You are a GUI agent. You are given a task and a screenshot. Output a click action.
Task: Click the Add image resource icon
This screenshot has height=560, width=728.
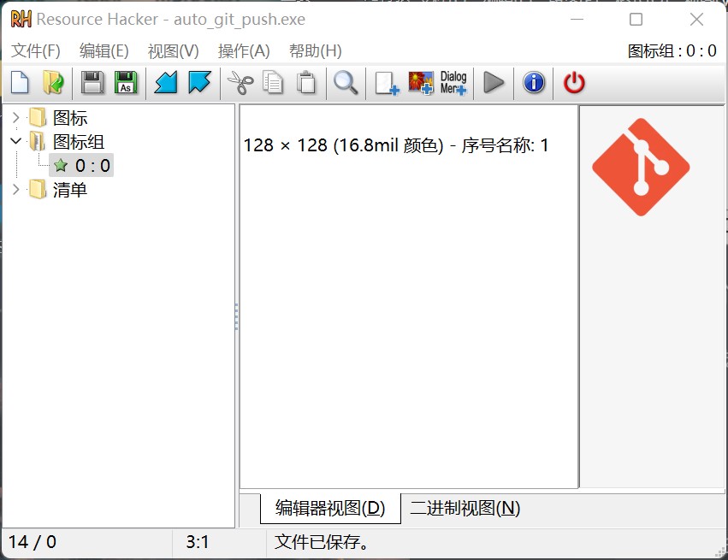[421, 83]
